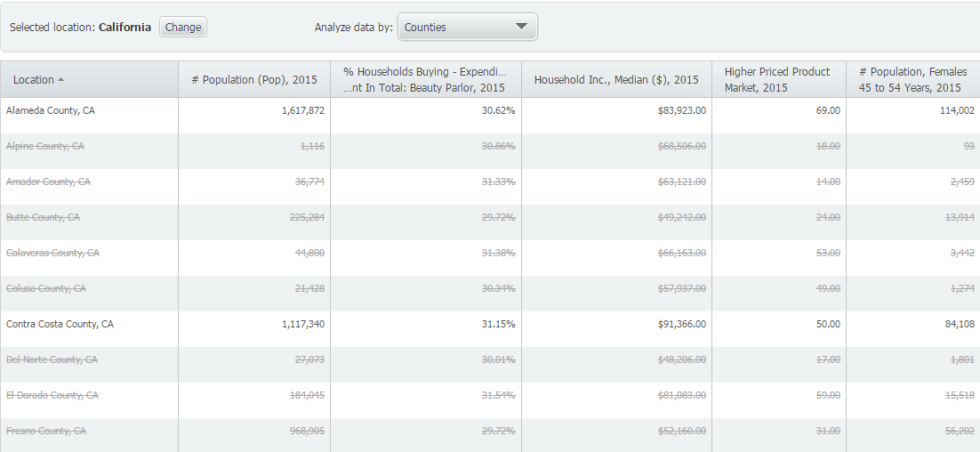Click Contra Costa population value 1,117,340
This screenshot has width=980, height=452.
[x=303, y=324]
